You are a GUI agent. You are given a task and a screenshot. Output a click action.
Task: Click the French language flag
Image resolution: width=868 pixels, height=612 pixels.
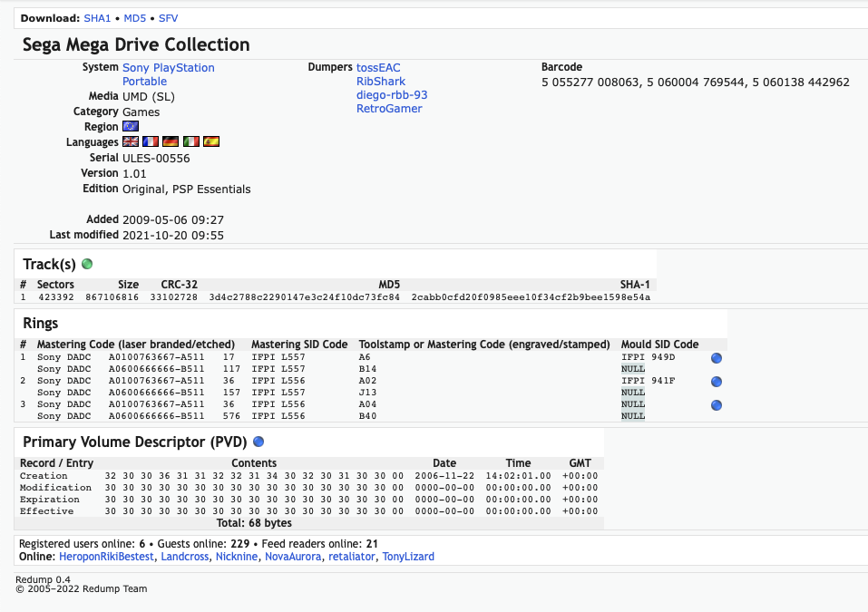(151, 142)
